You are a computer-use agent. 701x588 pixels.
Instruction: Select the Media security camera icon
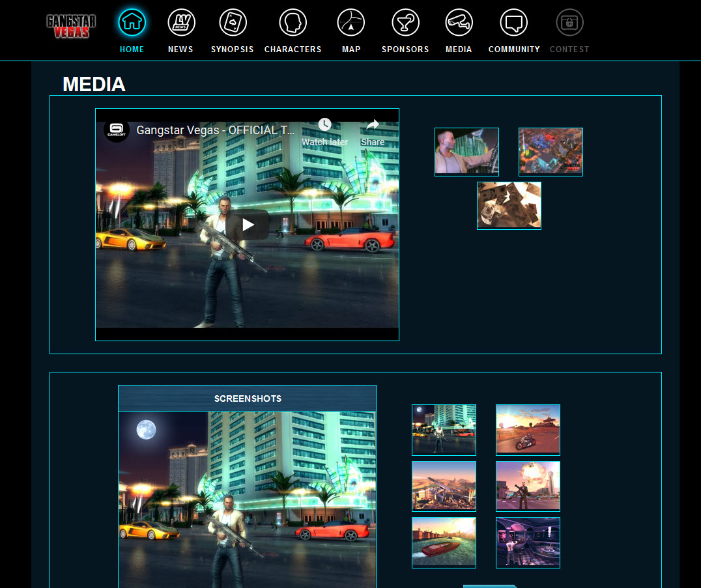pyautogui.click(x=459, y=23)
